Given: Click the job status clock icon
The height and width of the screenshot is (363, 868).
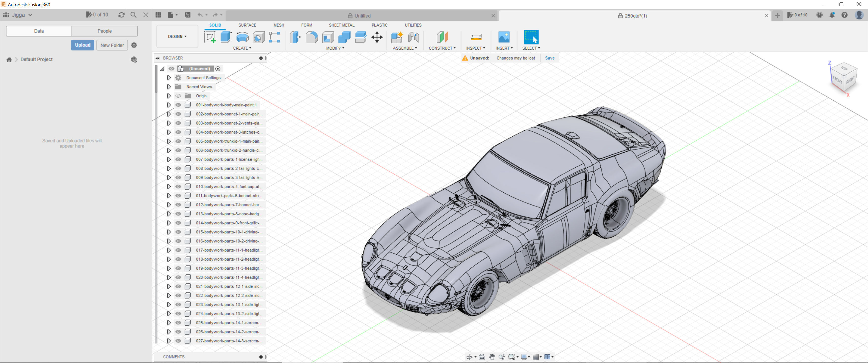Looking at the screenshot, I should (x=820, y=15).
